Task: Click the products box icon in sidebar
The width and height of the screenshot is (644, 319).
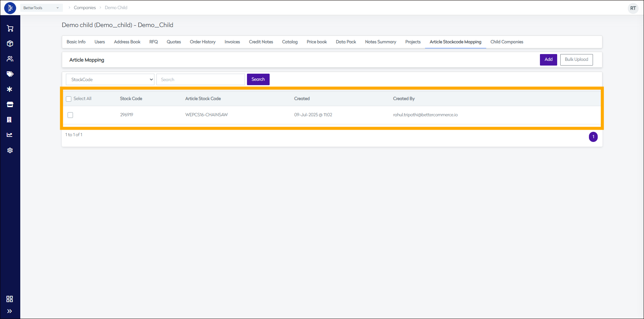Action: pyautogui.click(x=10, y=44)
